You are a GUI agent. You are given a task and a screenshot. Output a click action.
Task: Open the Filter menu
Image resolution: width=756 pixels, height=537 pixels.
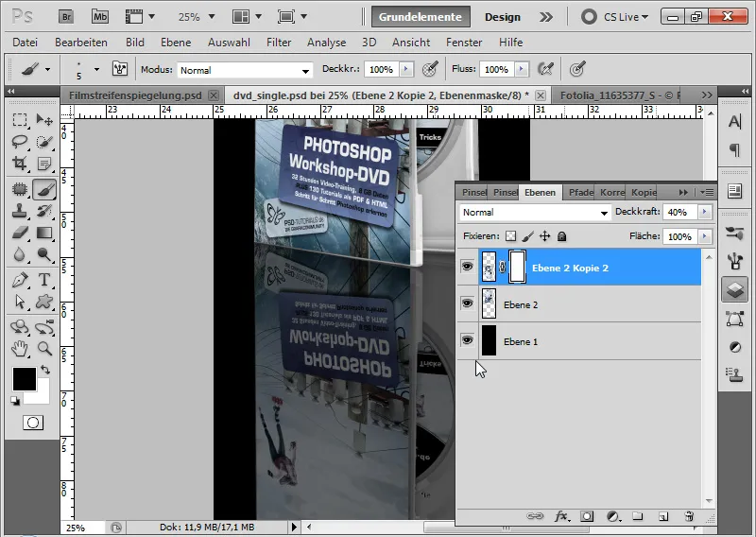(x=279, y=43)
